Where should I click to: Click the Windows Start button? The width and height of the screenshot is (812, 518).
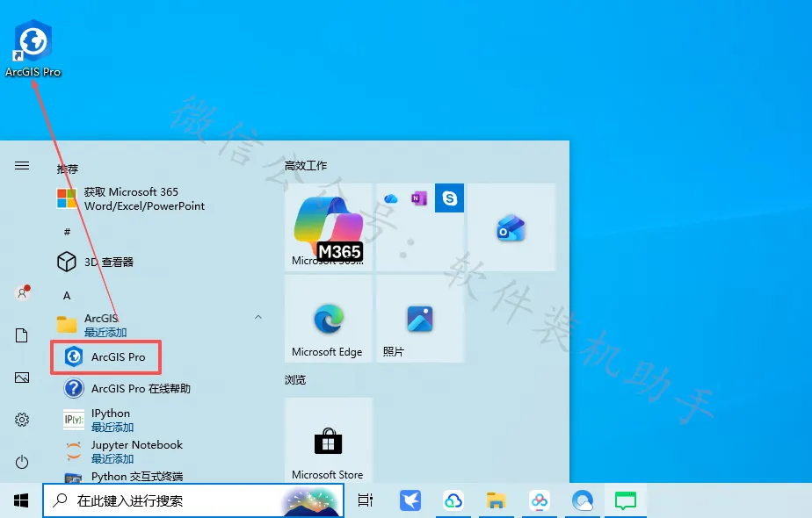coord(21,500)
